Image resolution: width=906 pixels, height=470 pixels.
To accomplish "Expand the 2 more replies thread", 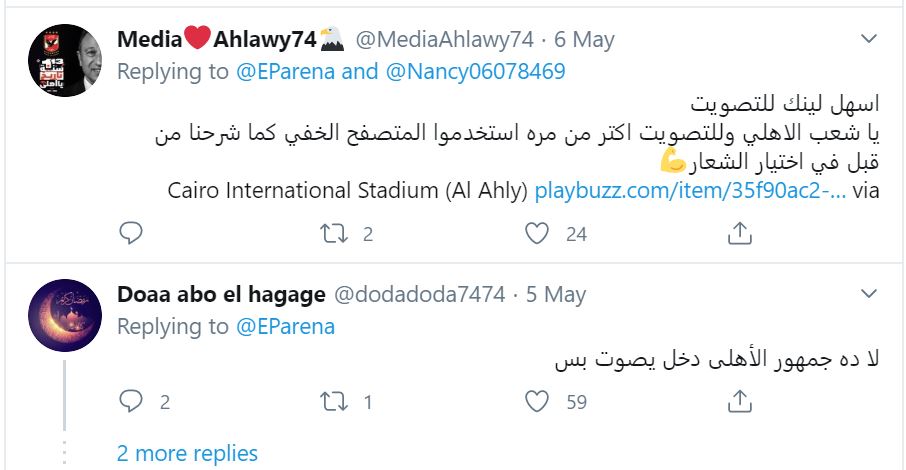I will click(187, 453).
